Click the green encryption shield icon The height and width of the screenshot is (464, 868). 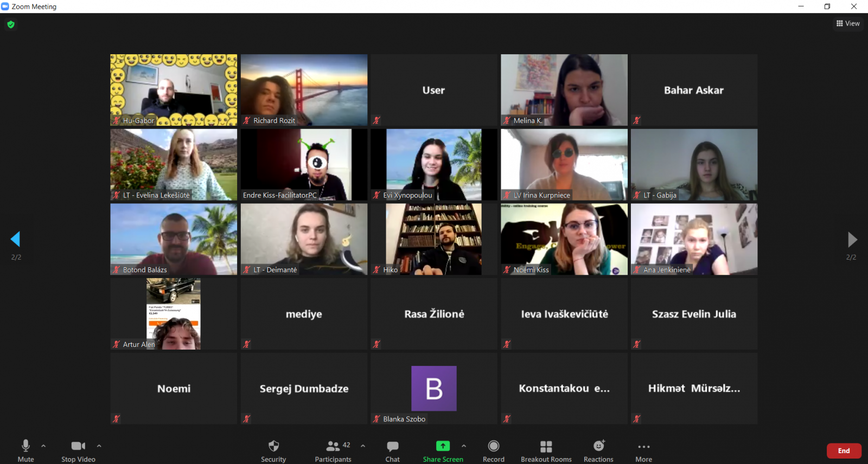click(11, 24)
